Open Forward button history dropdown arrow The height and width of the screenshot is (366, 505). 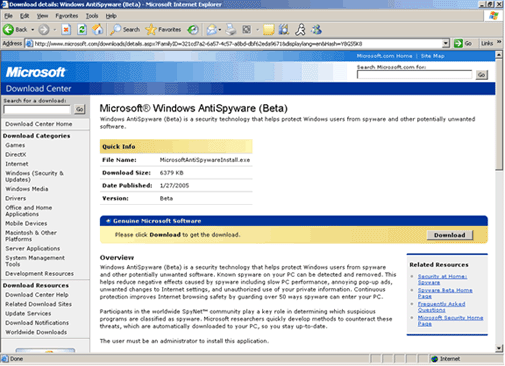click(55, 30)
